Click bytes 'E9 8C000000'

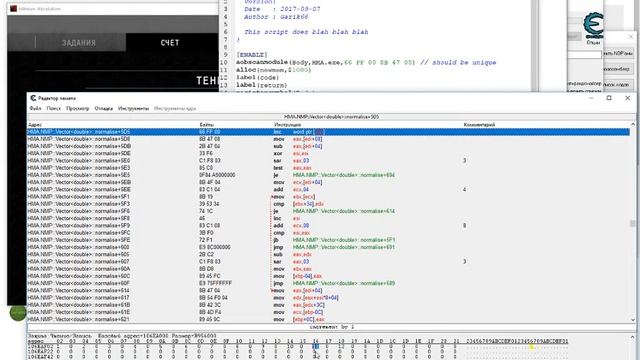pos(215,247)
